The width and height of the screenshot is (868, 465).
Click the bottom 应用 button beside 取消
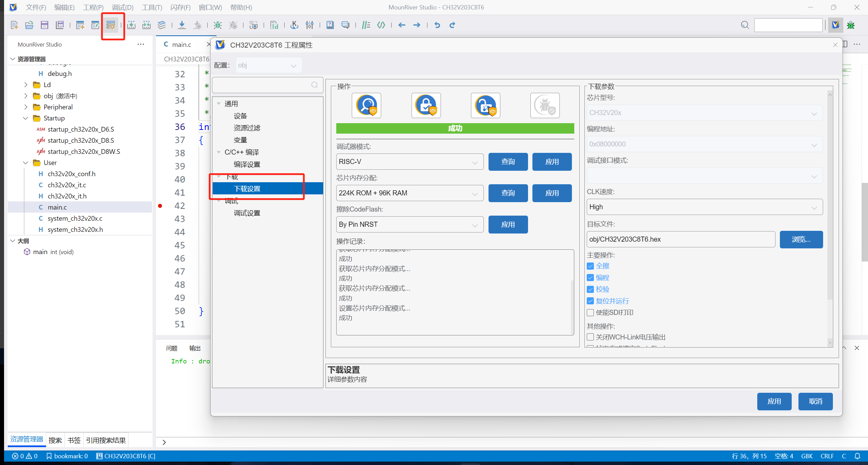coord(774,402)
